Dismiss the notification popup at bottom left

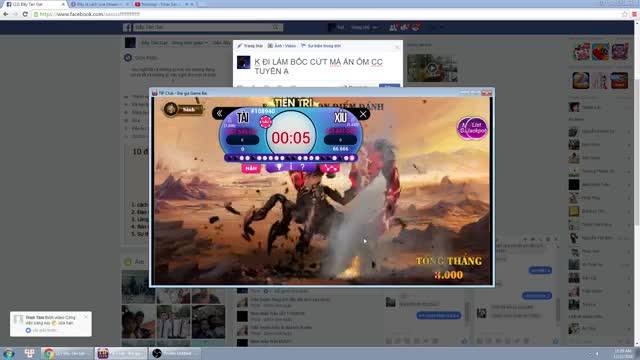86,317
